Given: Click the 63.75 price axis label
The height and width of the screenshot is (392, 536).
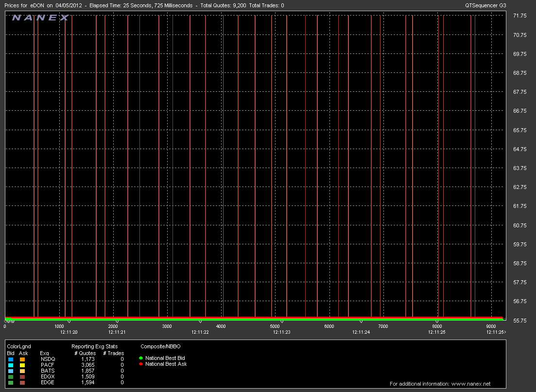Looking at the screenshot, I should [x=519, y=168].
